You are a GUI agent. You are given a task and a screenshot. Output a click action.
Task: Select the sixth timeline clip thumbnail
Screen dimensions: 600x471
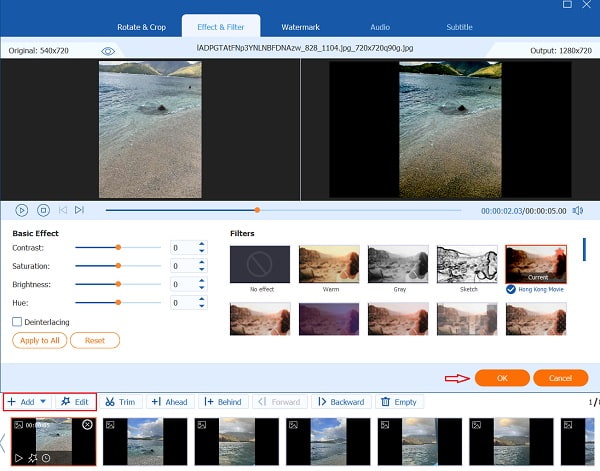pos(511,442)
